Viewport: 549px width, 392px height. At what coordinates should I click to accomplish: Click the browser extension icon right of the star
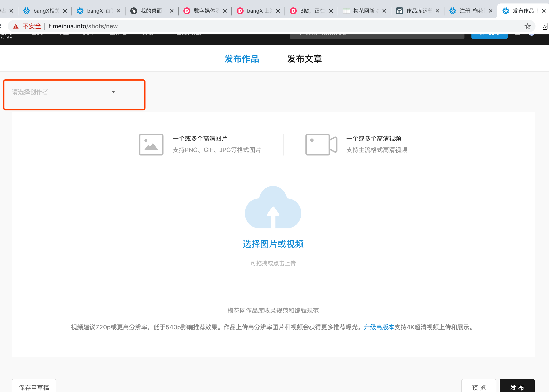pos(545,26)
